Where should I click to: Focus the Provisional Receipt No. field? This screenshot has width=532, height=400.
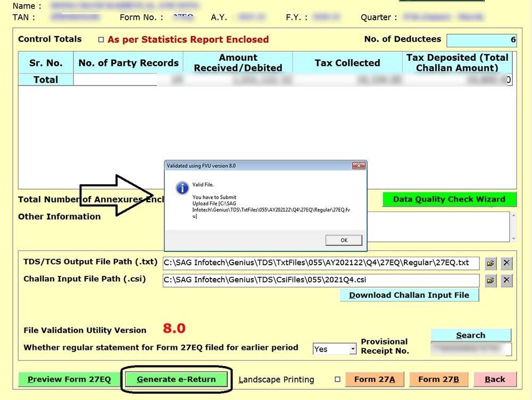[x=471, y=349]
